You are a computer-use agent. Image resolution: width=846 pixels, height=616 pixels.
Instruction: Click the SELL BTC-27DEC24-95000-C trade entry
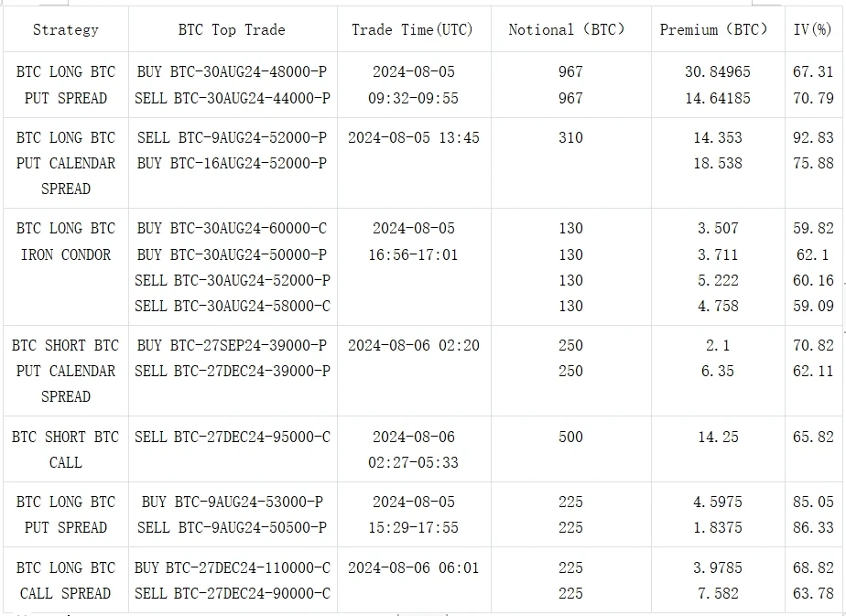point(233,437)
